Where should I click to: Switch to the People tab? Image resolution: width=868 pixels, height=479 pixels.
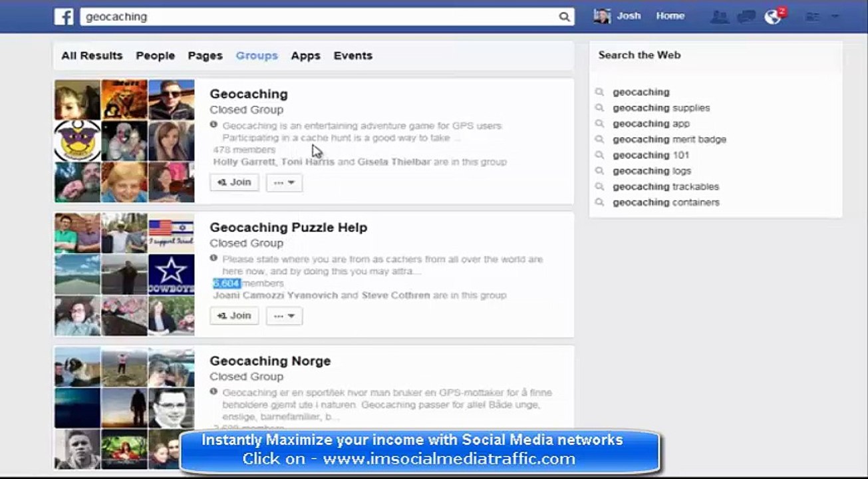tap(155, 56)
